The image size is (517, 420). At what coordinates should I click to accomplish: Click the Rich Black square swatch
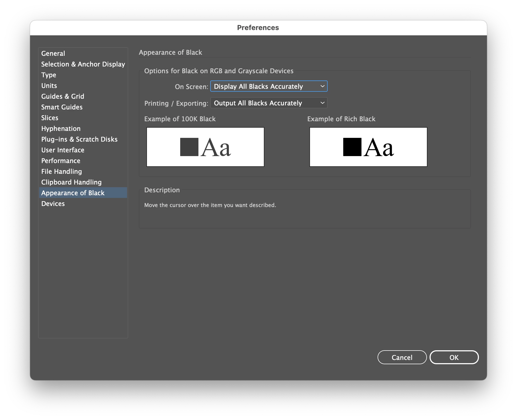[x=352, y=147]
